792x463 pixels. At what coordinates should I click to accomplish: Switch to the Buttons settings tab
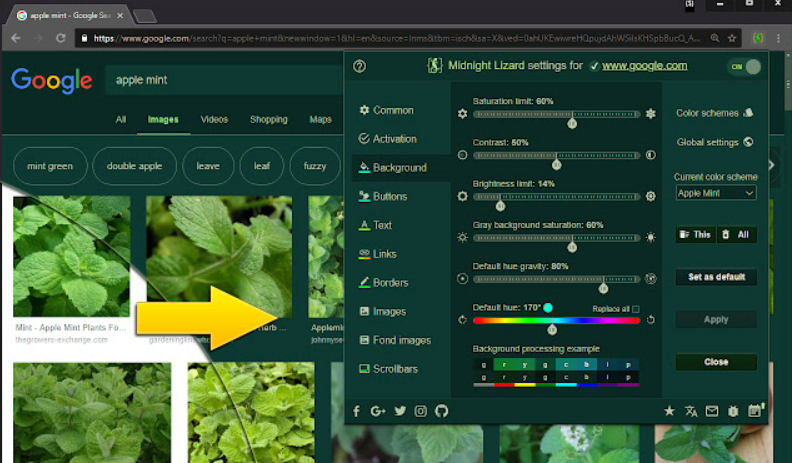(390, 197)
